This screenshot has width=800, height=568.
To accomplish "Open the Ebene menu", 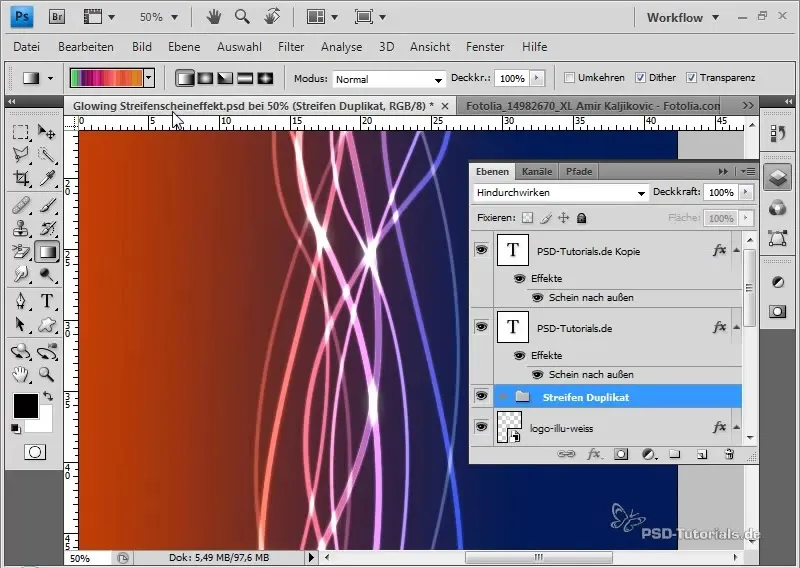I will (184, 47).
